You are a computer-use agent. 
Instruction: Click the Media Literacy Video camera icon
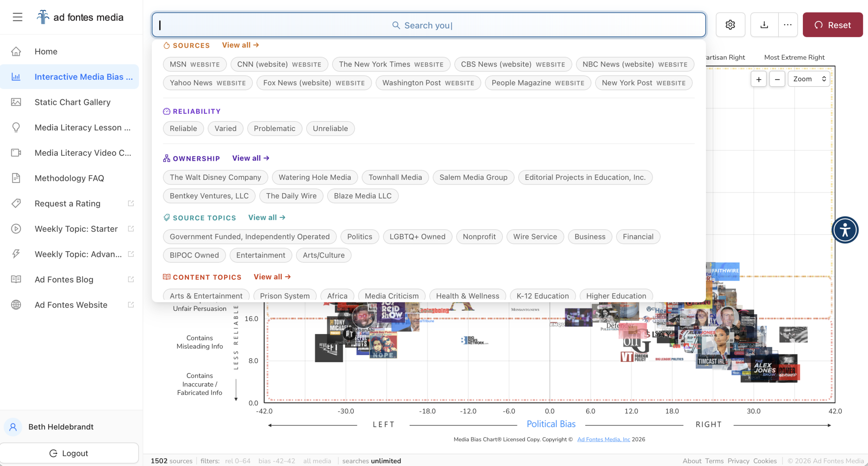pyautogui.click(x=16, y=153)
